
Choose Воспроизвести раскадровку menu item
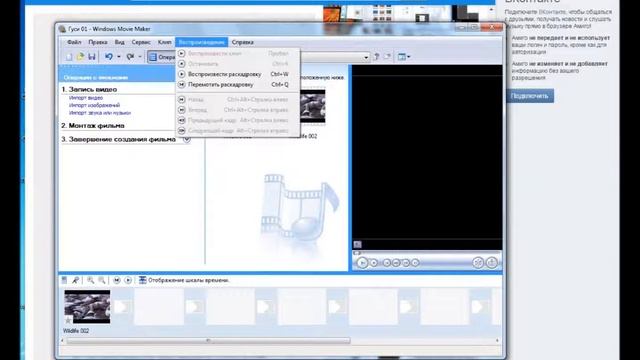(238, 74)
